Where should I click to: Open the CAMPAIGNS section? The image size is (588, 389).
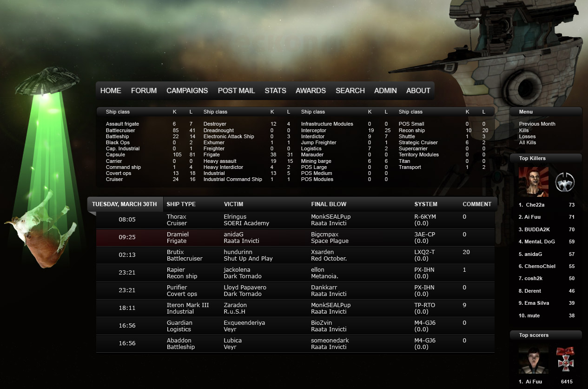187,91
